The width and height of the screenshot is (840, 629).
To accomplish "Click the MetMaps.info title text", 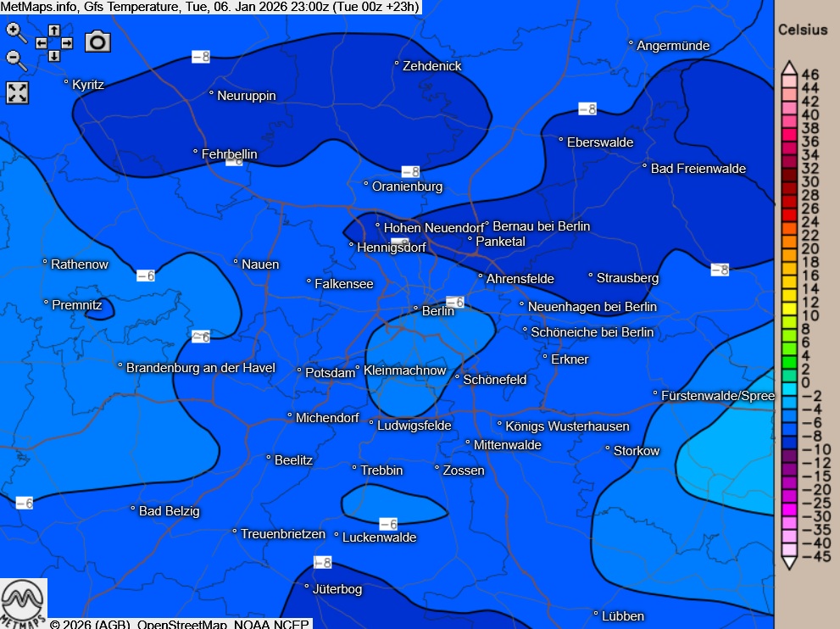I will coord(40,7).
